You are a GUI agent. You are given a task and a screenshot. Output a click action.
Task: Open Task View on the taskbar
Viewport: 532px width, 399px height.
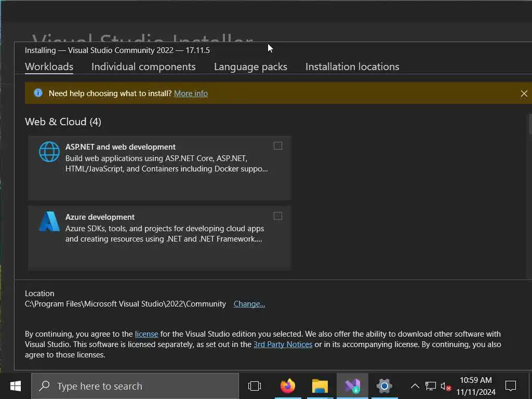(255, 386)
